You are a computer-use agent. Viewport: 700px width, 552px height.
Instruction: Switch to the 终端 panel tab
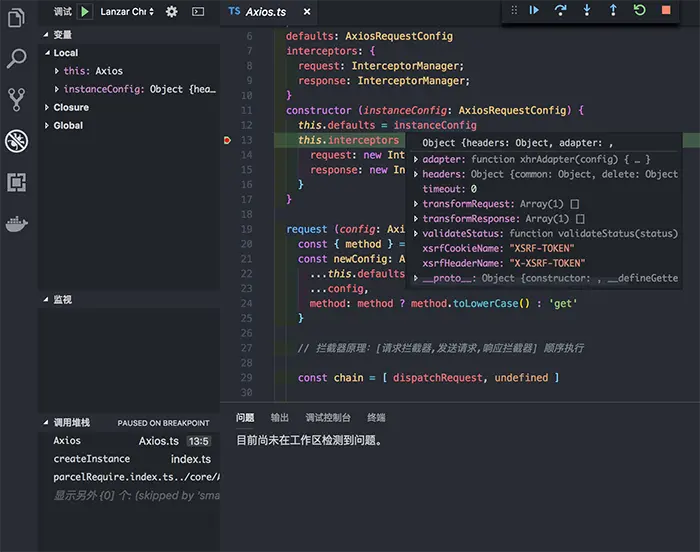click(376, 417)
